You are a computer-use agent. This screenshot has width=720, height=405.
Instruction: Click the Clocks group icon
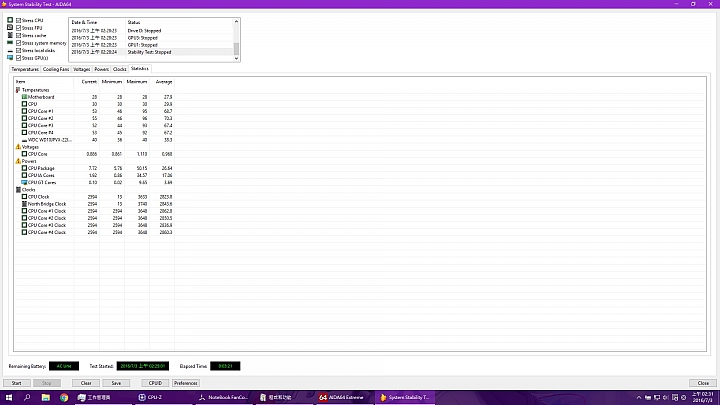point(18,190)
